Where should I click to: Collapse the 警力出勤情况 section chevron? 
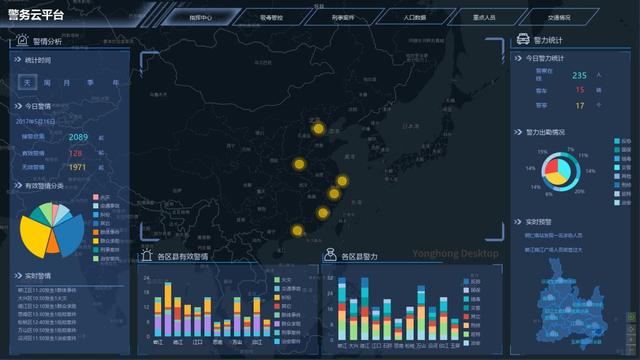point(518,132)
